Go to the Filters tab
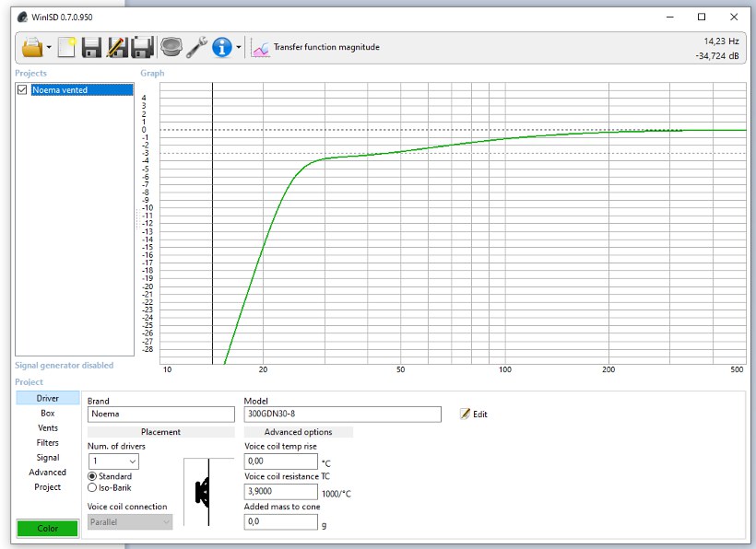 pos(48,443)
